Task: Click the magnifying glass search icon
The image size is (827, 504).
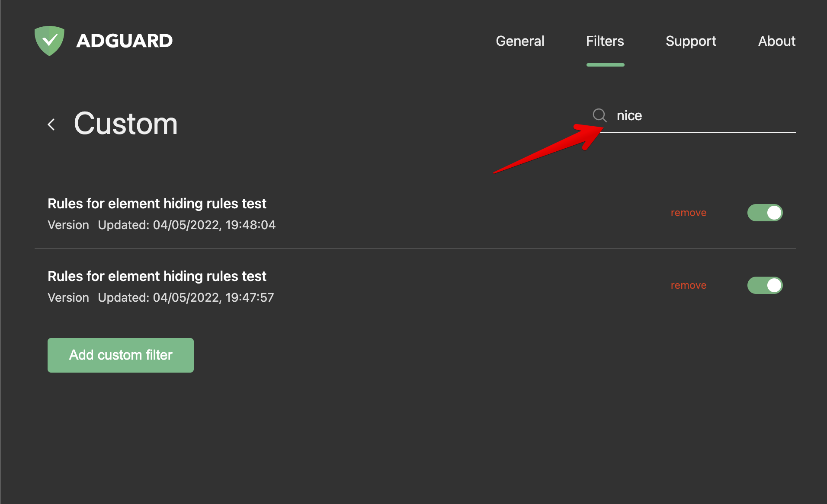Action: point(599,115)
